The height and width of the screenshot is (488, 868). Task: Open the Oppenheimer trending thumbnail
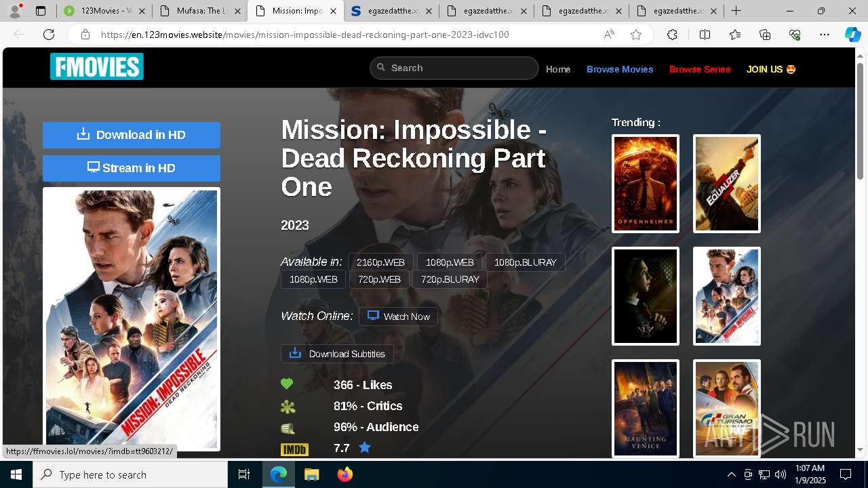pos(646,184)
